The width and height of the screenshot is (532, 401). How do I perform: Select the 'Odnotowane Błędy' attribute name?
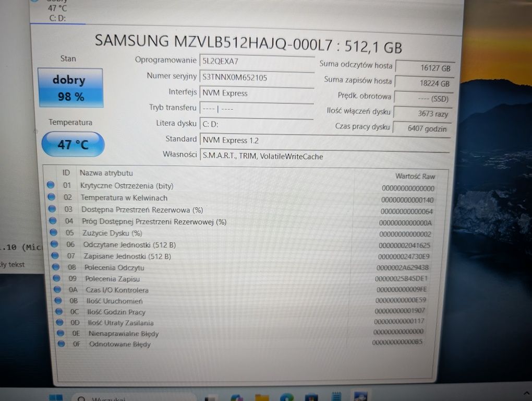click(120, 344)
